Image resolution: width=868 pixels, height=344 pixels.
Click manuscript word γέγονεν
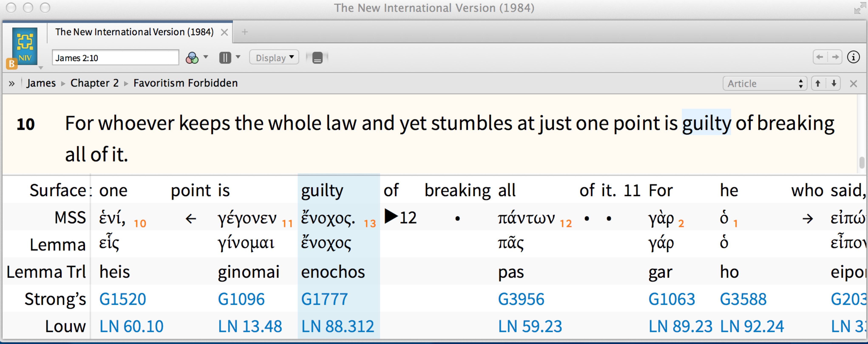[x=247, y=219]
